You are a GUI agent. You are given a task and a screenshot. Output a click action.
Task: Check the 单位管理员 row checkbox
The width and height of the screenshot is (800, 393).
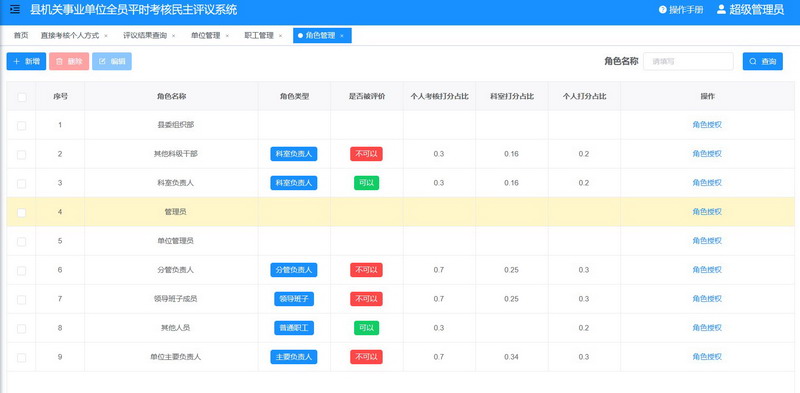pyautogui.click(x=21, y=241)
